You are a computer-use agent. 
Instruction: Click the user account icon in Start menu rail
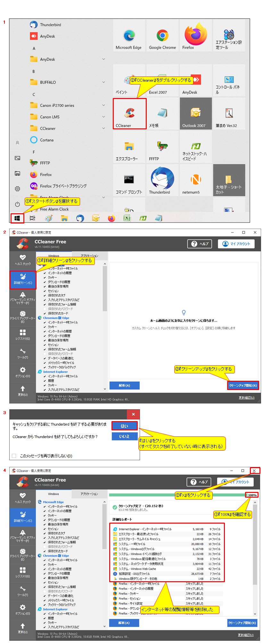pos(17,143)
